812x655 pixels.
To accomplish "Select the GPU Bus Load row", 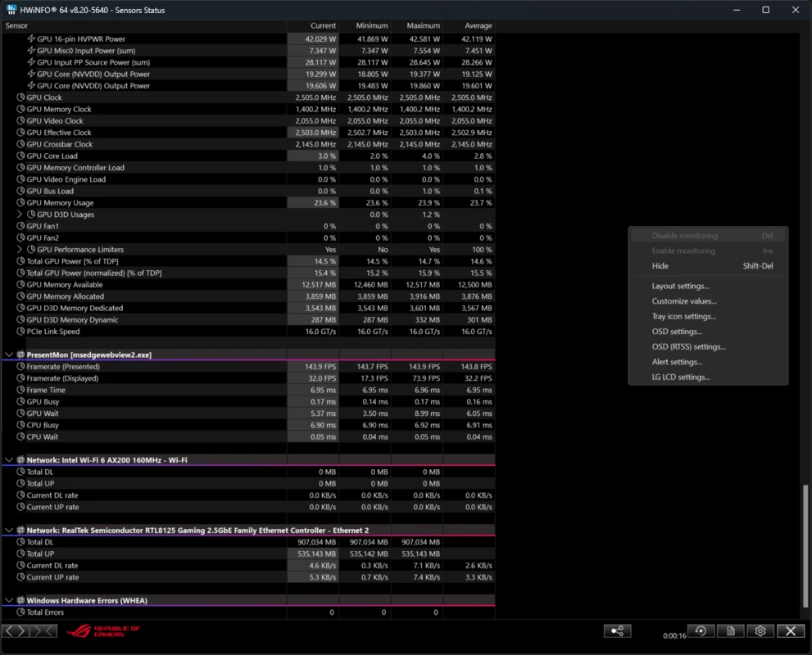I will [x=248, y=191].
